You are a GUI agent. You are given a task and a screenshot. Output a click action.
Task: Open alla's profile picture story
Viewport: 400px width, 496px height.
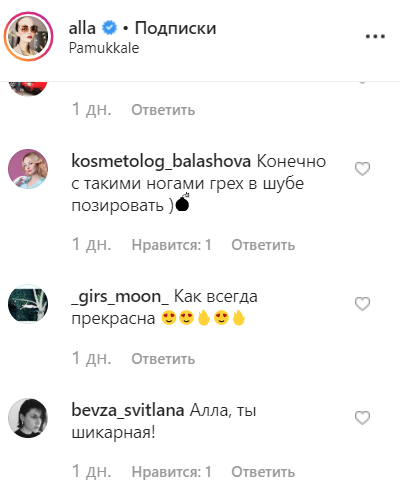(x=28, y=36)
